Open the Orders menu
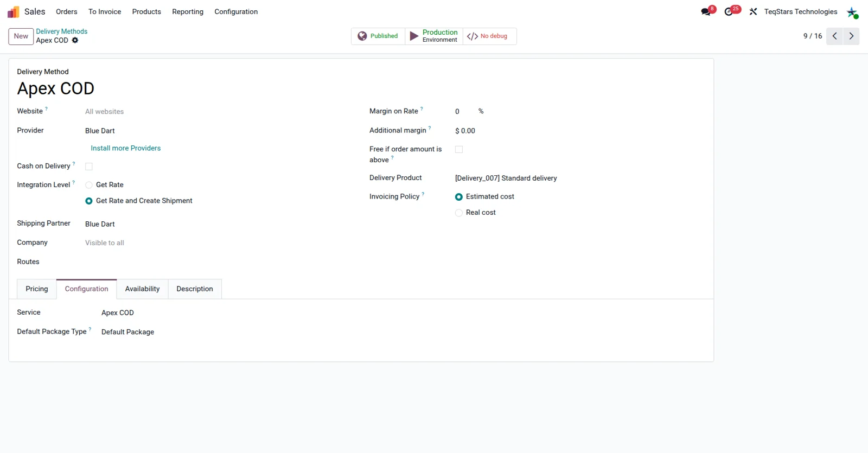868x453 pixels. pos(67,12)
